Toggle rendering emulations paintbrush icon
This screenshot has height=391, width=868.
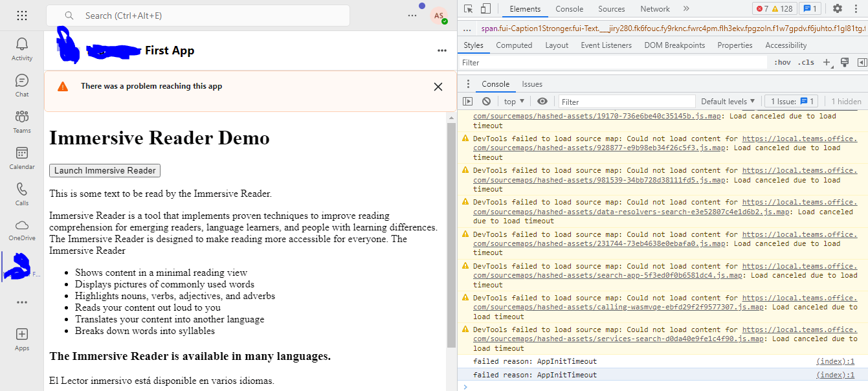click(844, 62)
